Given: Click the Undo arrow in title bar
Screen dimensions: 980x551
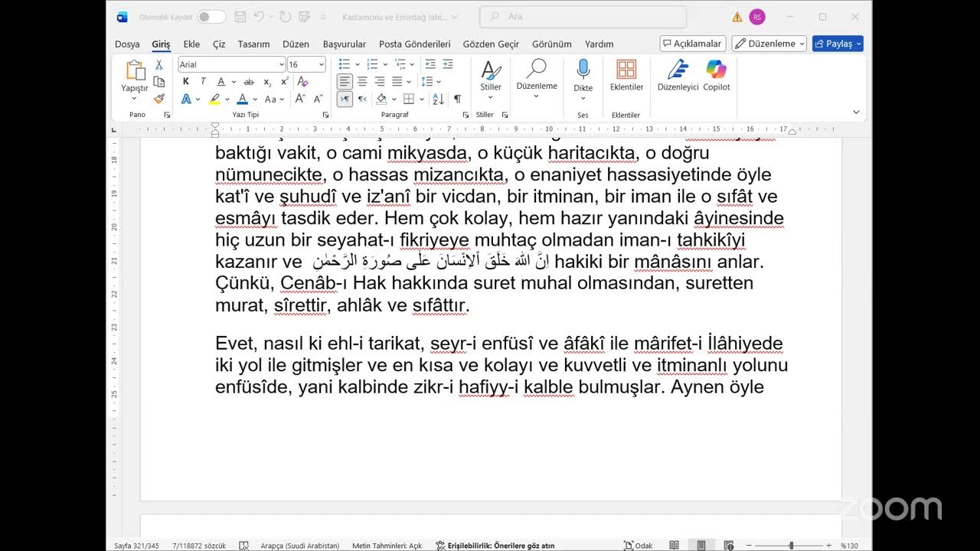Looking at the screenshot, I should click(x=260, y=17).
